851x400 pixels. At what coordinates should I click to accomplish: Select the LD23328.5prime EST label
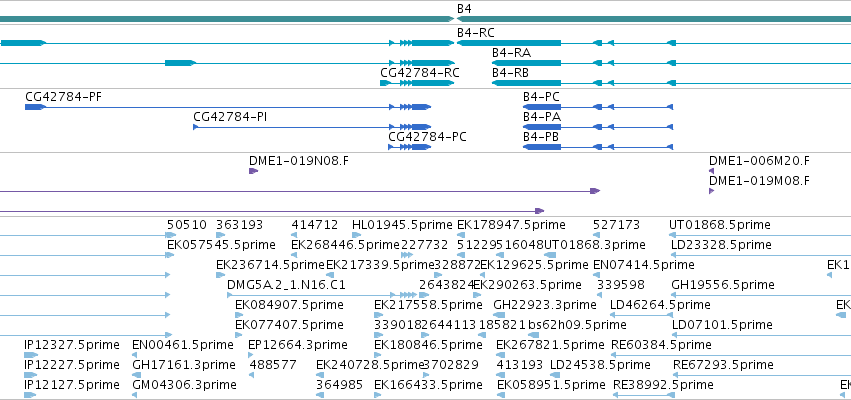721,245
